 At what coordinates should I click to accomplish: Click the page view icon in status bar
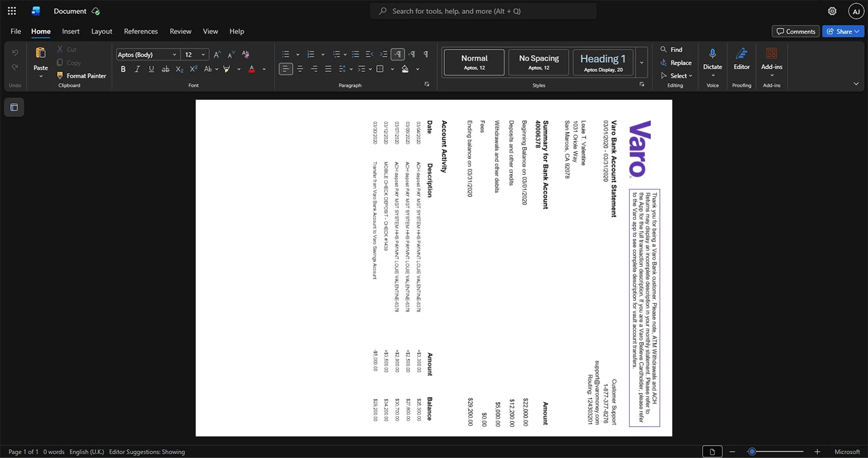pos(712,452)
